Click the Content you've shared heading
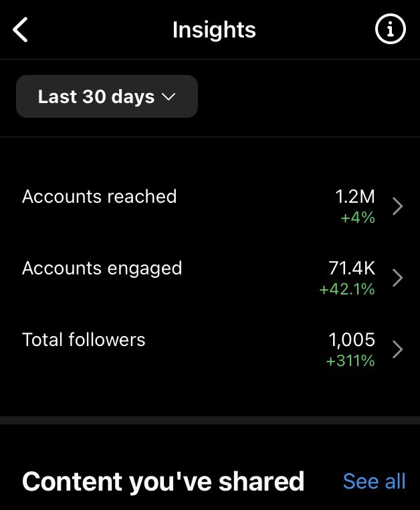 (163, 482)
